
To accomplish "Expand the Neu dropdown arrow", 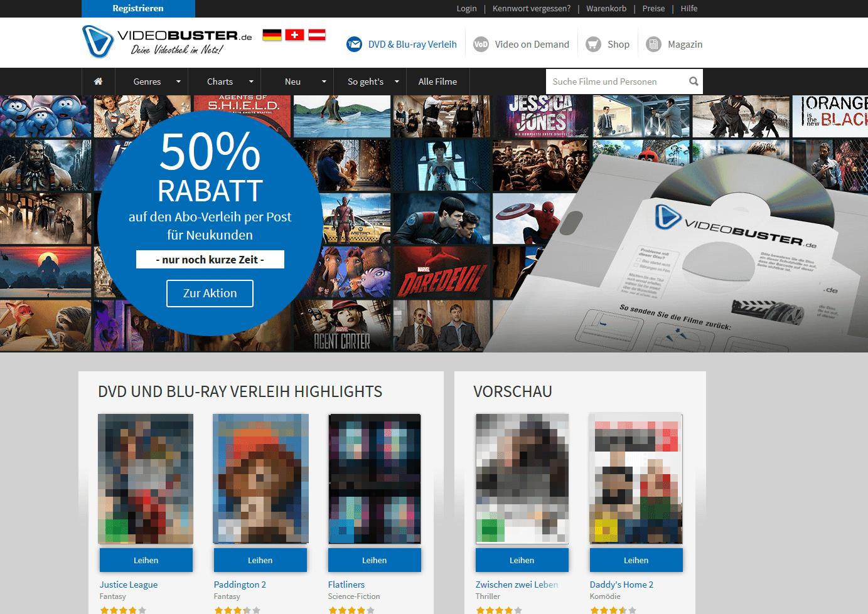I will [324, 82].
